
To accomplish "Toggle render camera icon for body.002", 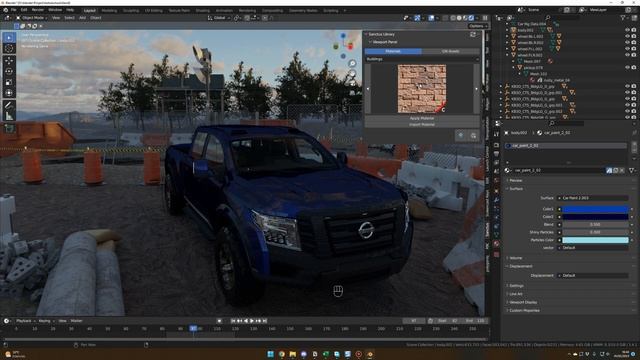I will (634, 30).
